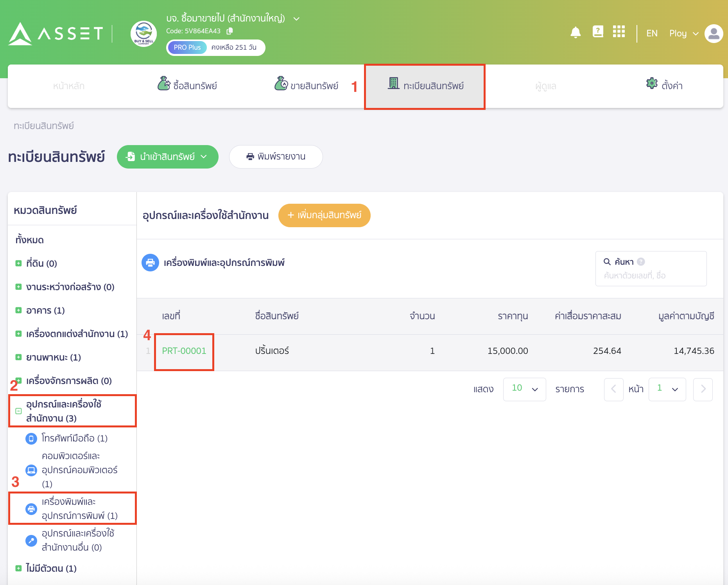The image size is (728, 585).
Task: Open the items-per-page dropdown showing 10
Action: click(x=524, y=389)
